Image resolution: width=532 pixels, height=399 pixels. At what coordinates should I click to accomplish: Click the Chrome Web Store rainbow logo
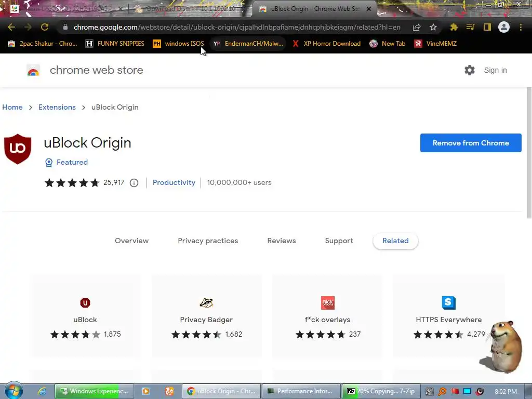33,70
